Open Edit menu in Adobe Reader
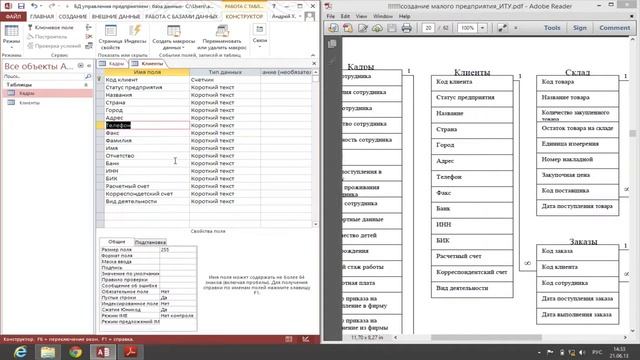 click(345, 16)
